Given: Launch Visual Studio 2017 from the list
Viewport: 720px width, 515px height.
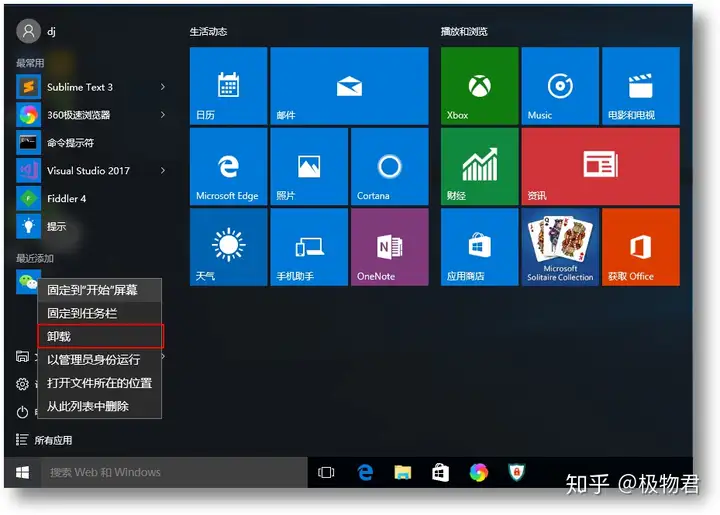Looking at the screenshot, I should pyautogui.click(x=92, y=171).
